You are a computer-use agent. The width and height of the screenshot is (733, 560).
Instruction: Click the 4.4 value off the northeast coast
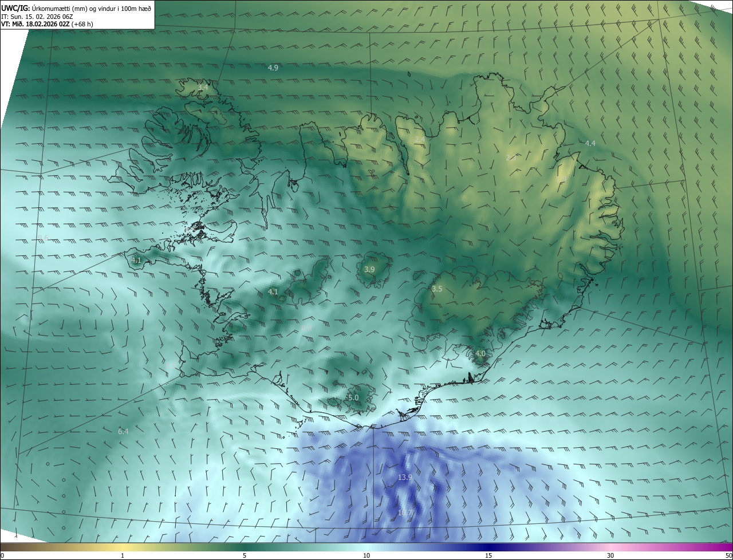(590, 143)
